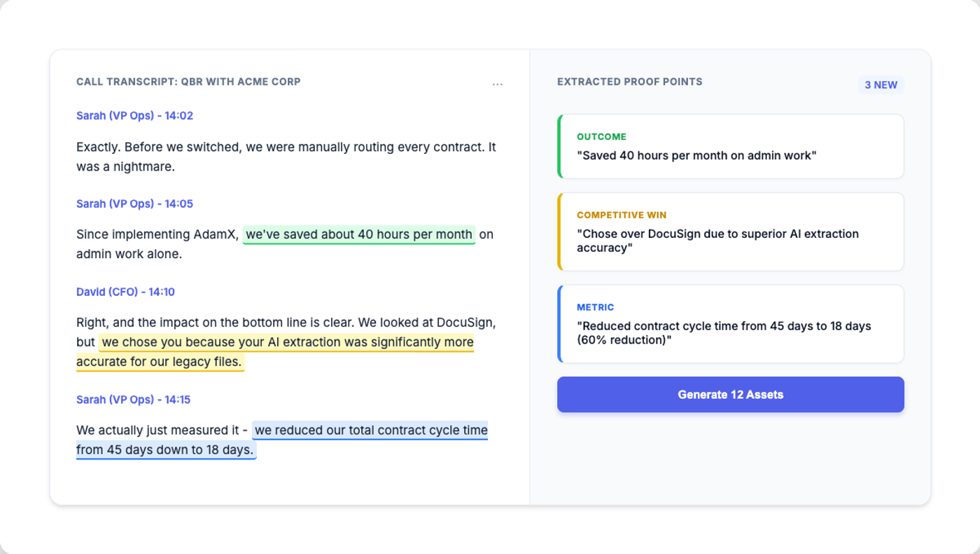This screenshot has width=980, height=554.
Task: Select the blue METRIC category label
Action: (596, 307)
